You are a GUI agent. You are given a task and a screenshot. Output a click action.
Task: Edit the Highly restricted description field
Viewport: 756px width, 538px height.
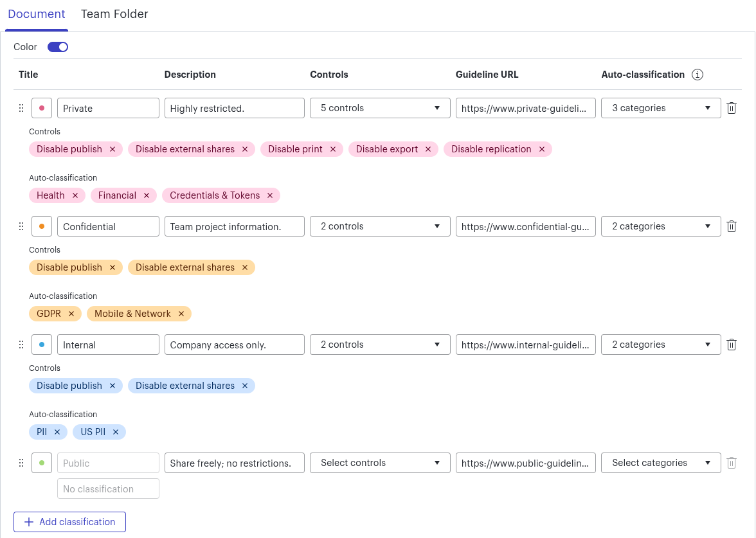[234, 108]
